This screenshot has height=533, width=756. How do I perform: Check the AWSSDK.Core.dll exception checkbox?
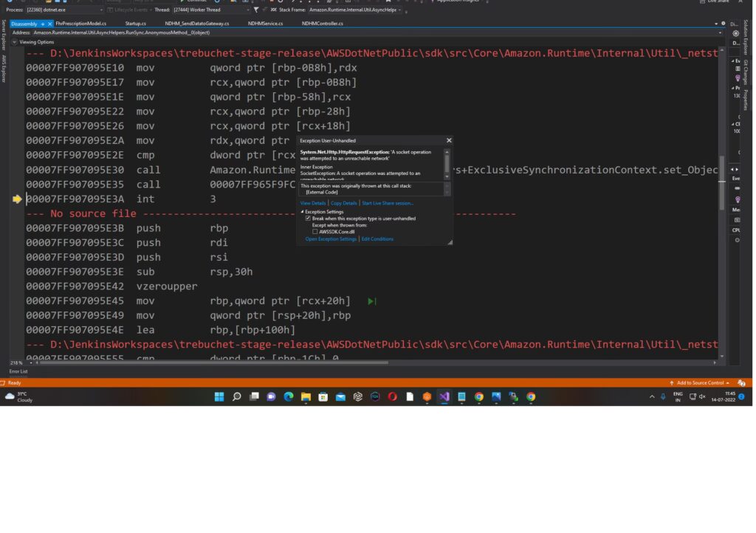click(315, 232)
